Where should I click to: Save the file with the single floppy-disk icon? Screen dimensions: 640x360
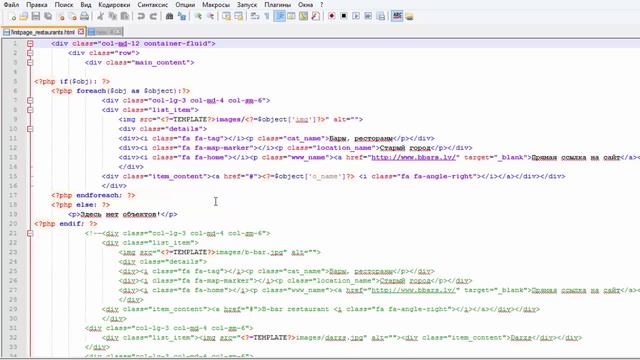(36, 16)
